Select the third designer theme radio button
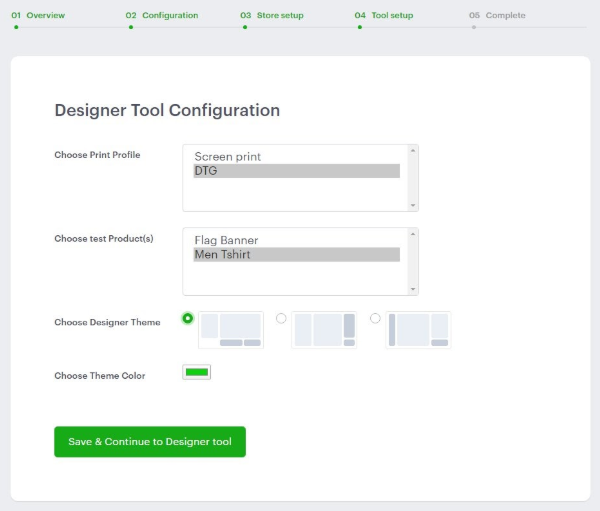 pyautogui.click(x=375, y=318)
